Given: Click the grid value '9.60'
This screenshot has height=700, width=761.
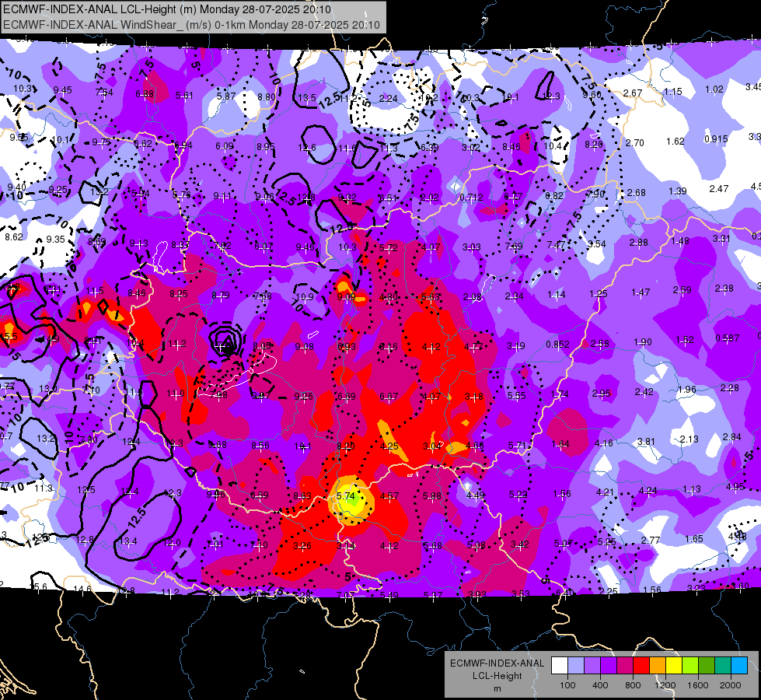Looking at the screenshot, I should coord(592,94).
